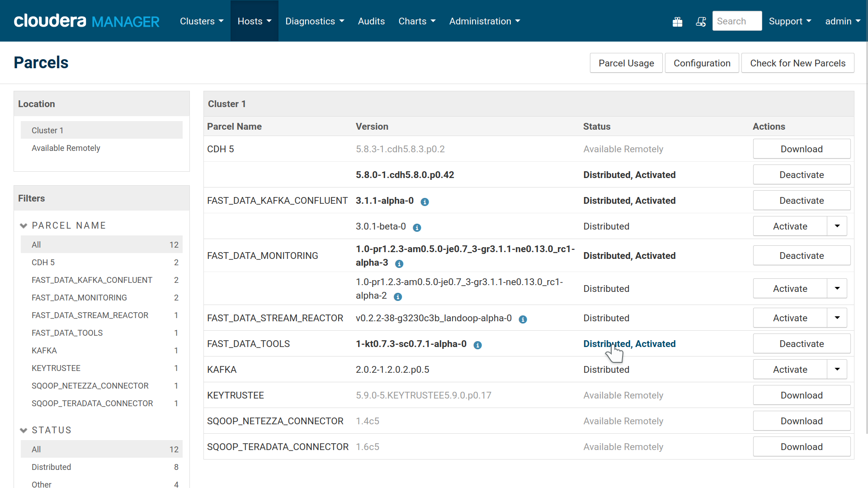Filter by FAST_DATA_TOOLS parcel

coord(102,333)
